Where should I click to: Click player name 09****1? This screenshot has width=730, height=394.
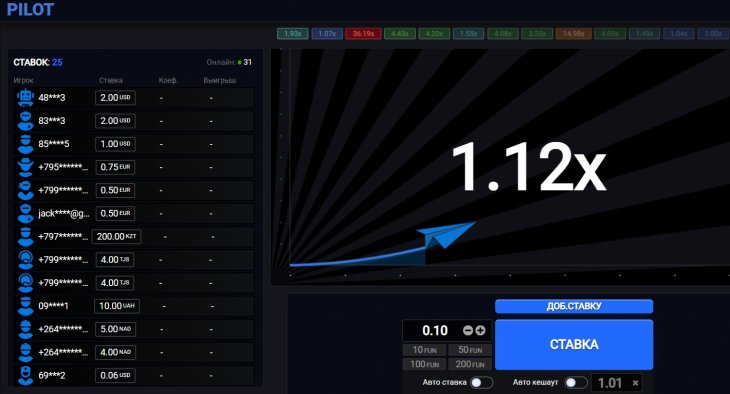[54, 306]
